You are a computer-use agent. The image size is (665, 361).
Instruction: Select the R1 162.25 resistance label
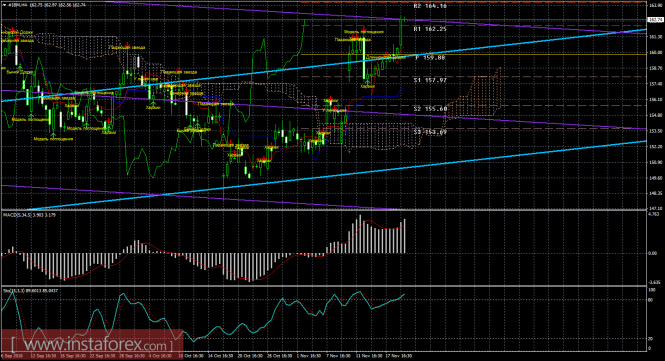pyautogui.click(x=430, y=29)
